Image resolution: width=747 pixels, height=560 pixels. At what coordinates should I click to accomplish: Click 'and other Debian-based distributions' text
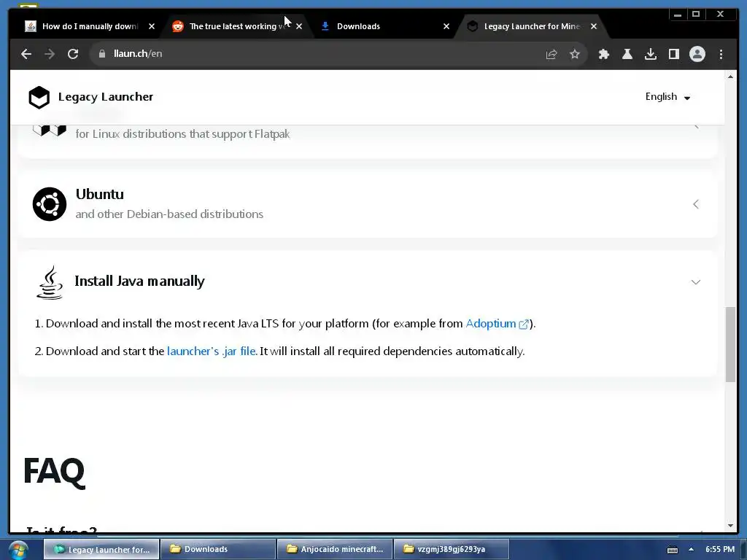pyautogui.click(x=169, y=214)
